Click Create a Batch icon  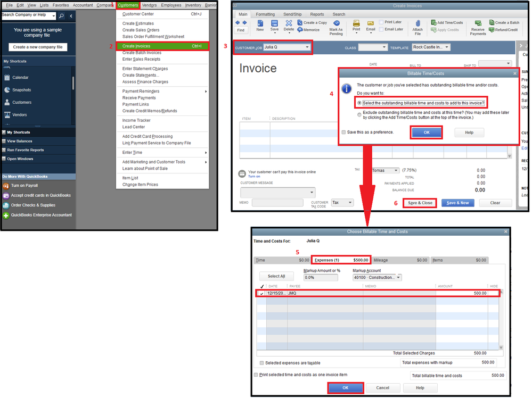[x=492, y=22]
